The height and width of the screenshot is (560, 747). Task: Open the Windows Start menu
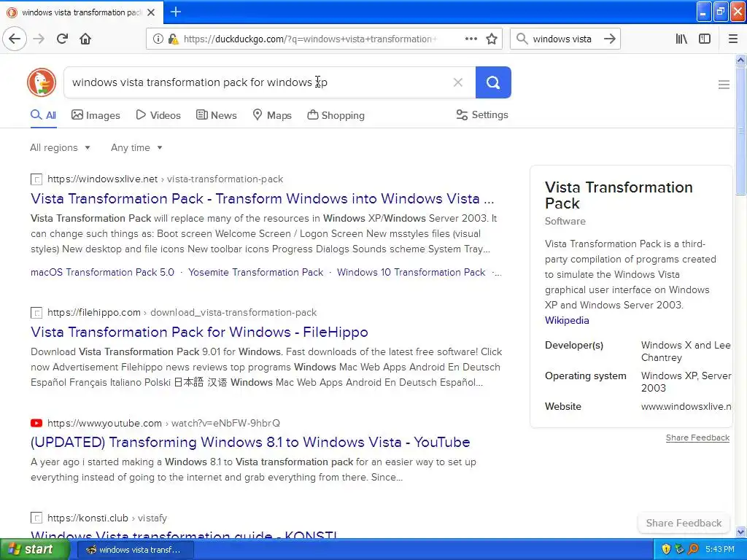(34, 550)
